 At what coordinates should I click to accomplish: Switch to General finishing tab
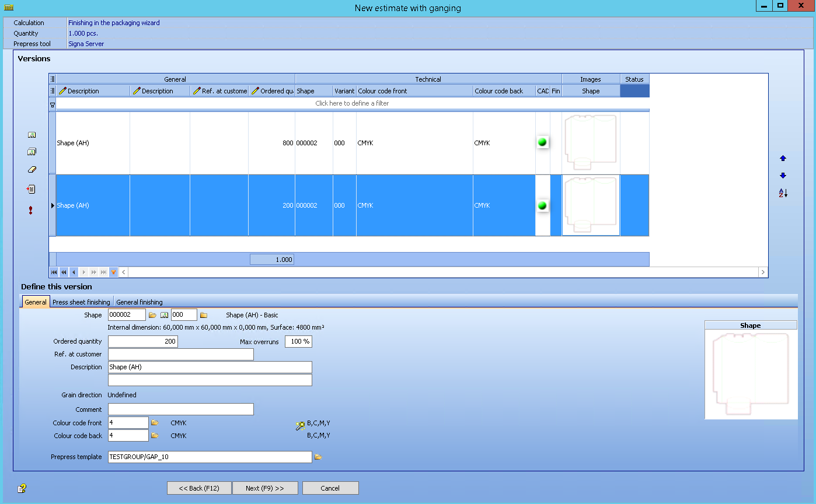140,302
